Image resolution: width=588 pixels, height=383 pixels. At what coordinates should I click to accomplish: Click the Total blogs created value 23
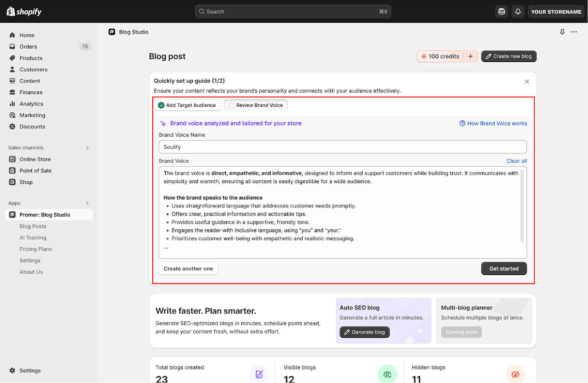pyautogui.click(x=162, y=379)
